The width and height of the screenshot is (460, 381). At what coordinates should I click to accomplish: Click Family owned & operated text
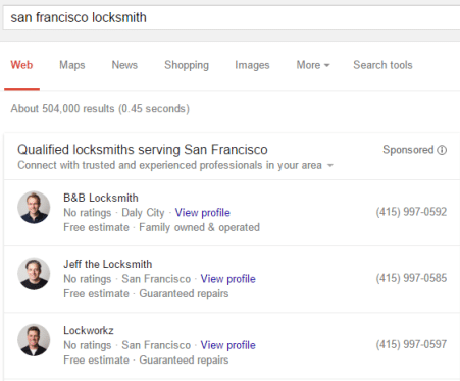point(199,227)
